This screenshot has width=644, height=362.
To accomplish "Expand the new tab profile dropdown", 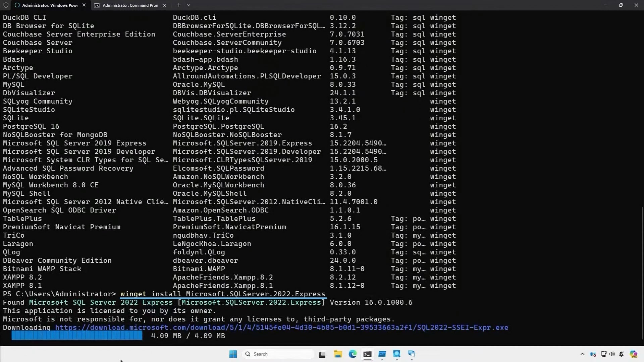I will 189,5.
